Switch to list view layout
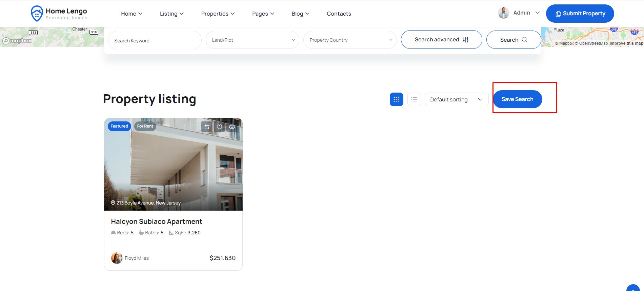This screenshot has width=644, height=291. tap(414, 99)
